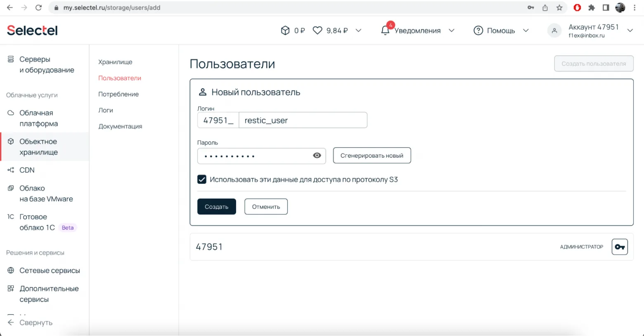
Task: Expand the account 47951 dropdown
Action: (x=630, y=31)
